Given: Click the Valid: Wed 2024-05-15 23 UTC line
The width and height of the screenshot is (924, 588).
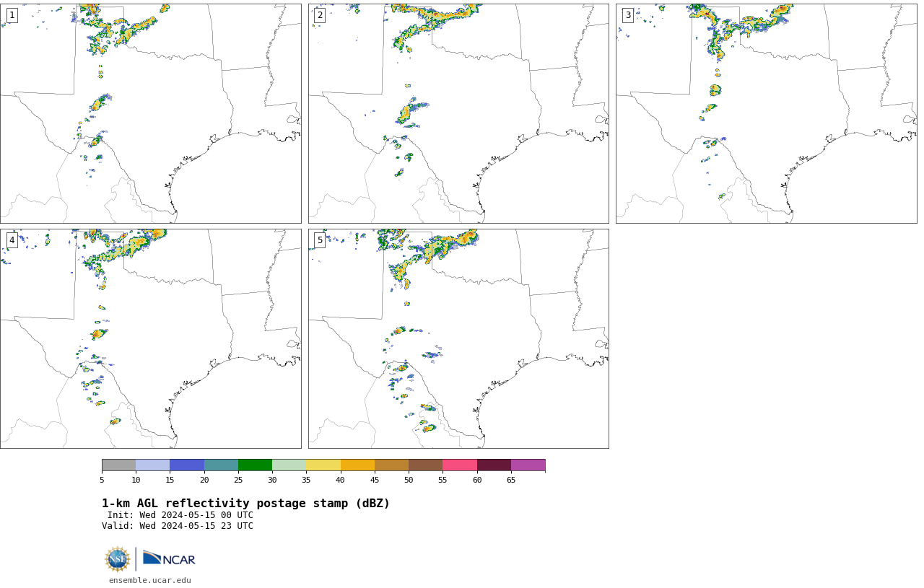Looking at the screenshot, I should (x=178, y=526).
